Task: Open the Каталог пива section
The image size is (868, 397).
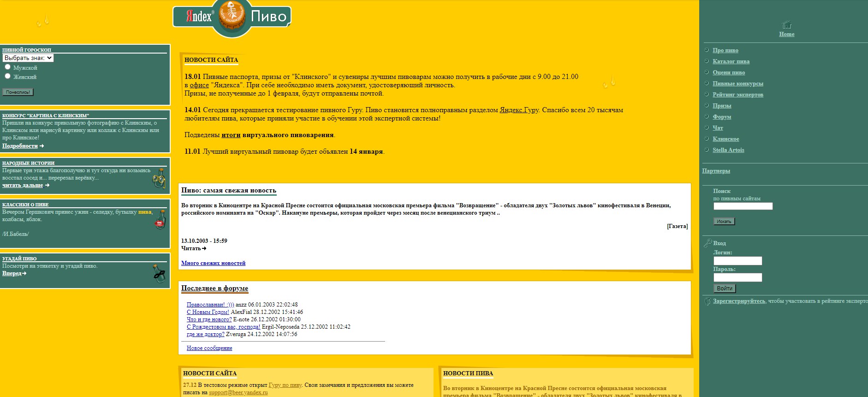Action: [731, 61]
